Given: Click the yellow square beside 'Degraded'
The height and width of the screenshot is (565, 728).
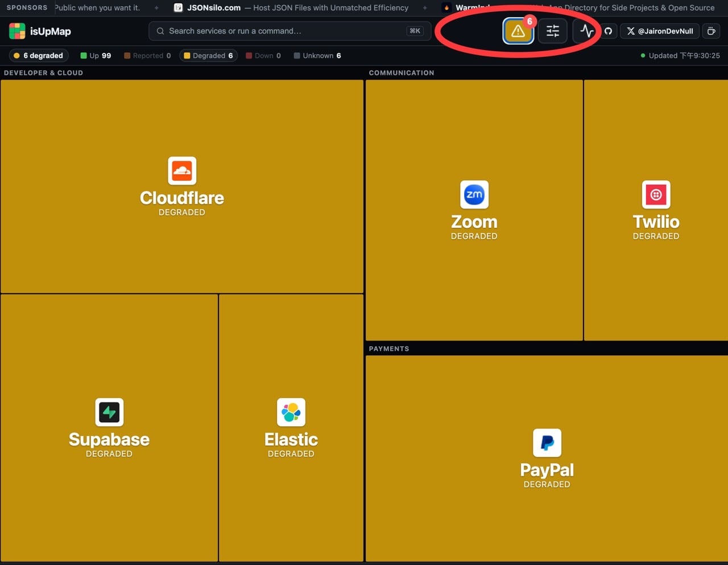Looking at the screenshot, I should click(x=187, y=56).
